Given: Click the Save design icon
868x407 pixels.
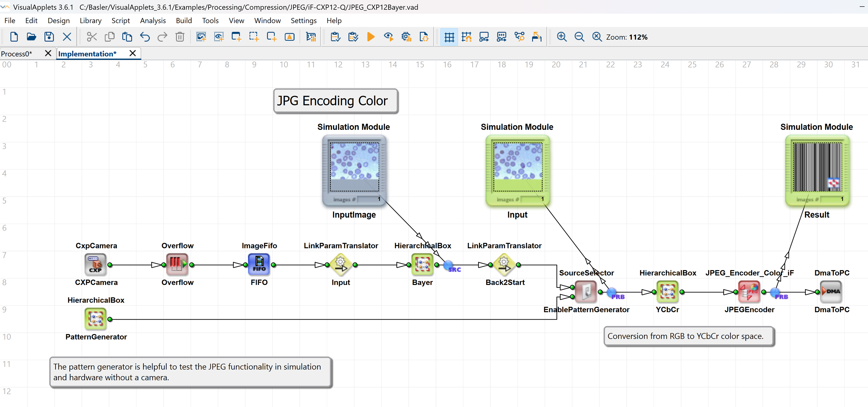Looking at the screenshot, I should [49, 37].
